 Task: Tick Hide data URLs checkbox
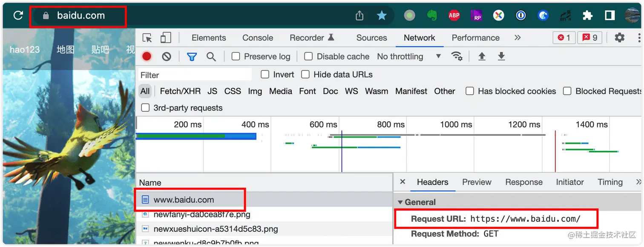(x=305, y=74)
